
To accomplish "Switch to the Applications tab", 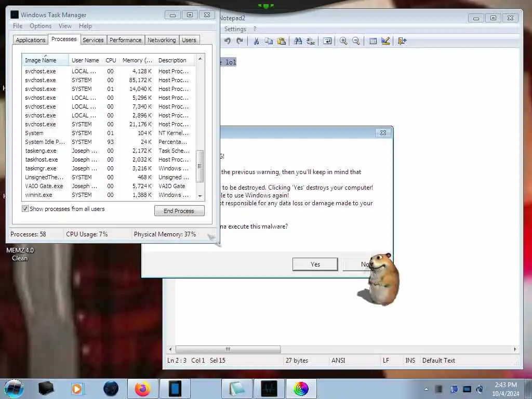I will (x=31, y=40).
